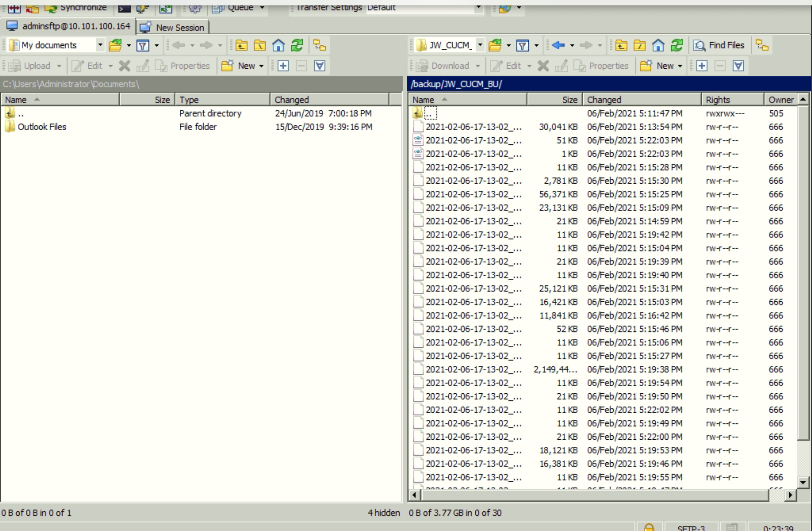Open the Transfer Settings Default dropdown
This screenshot has height=531, width=812.
(478, 7)
